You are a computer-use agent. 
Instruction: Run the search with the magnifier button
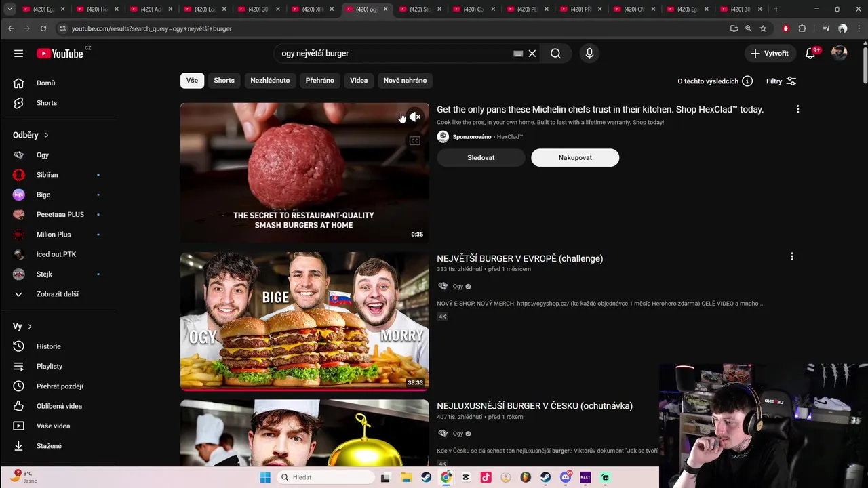555,54
